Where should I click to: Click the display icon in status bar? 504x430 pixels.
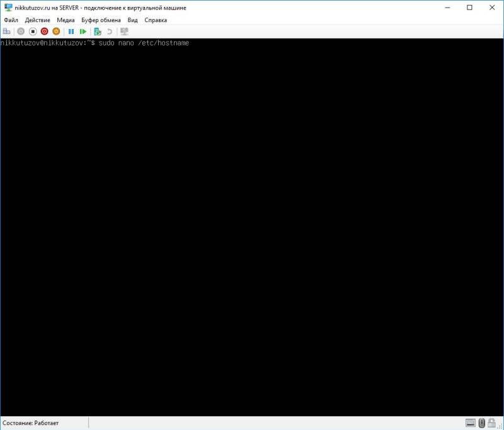pos(470,424)
